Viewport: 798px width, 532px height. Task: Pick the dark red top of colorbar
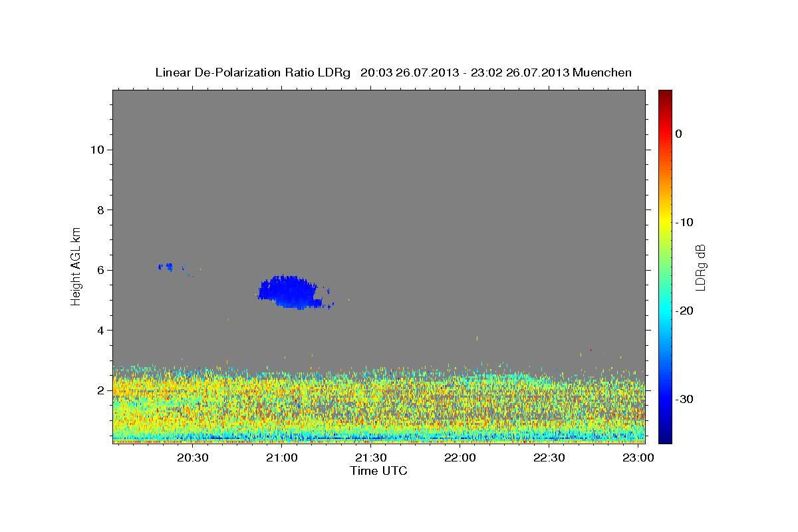coord(665,94)
